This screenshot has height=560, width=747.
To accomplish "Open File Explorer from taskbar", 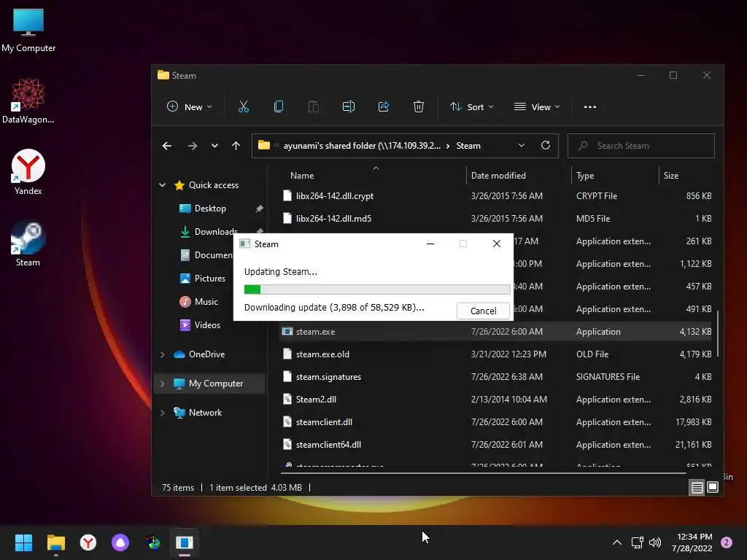I will [55, 542].
